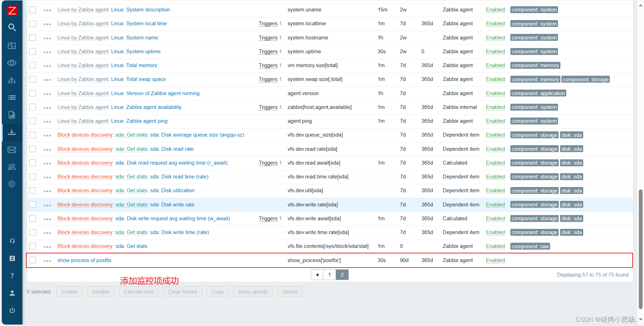Screen dimensions: 644x326
Task: Click component: storage tag on Total swap space
Action: click(586, 80)
